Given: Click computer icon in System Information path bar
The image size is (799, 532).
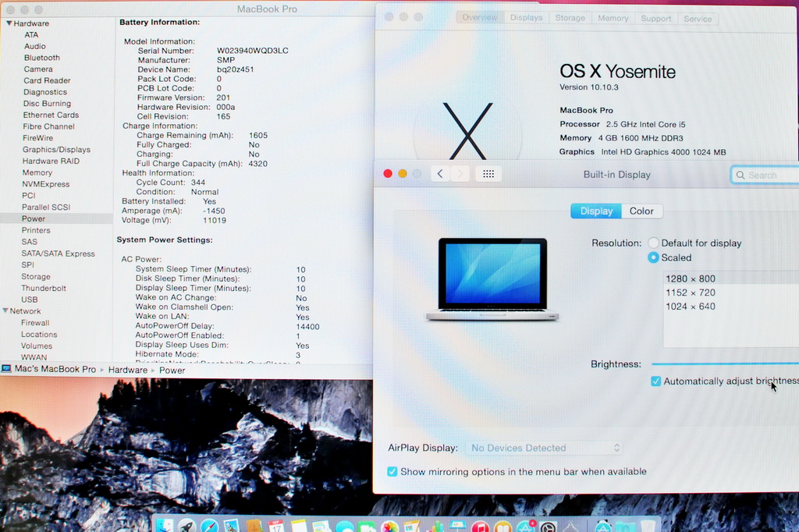Looking at the screenshot, I should [x=6, y=369].
